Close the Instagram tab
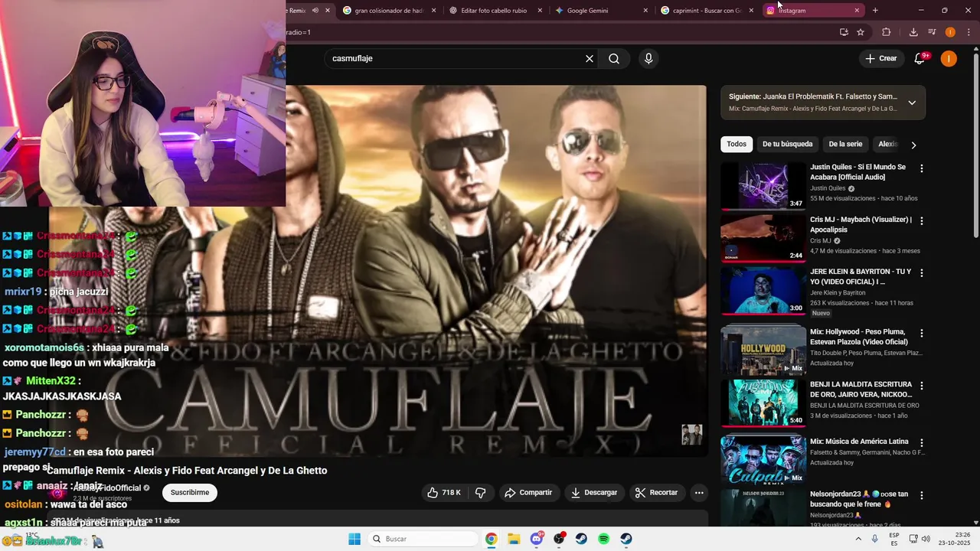 (x=857, y=11)
